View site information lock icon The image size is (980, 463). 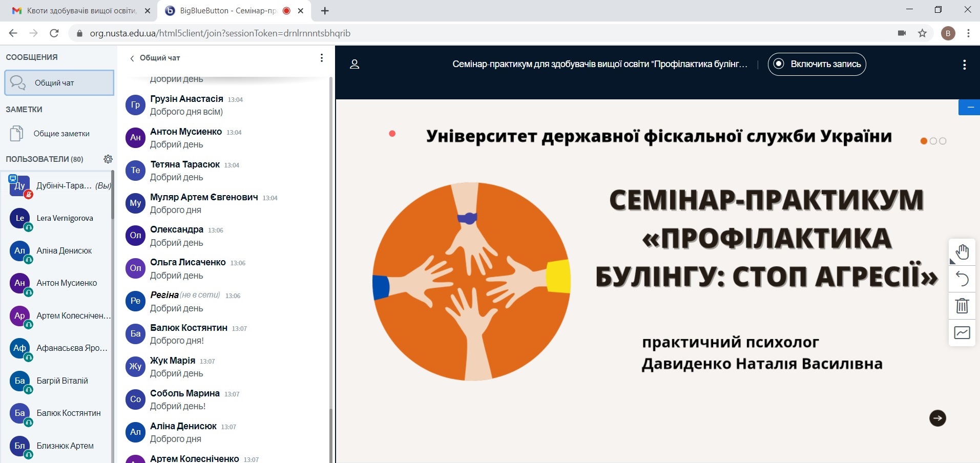tap(79, 33)
